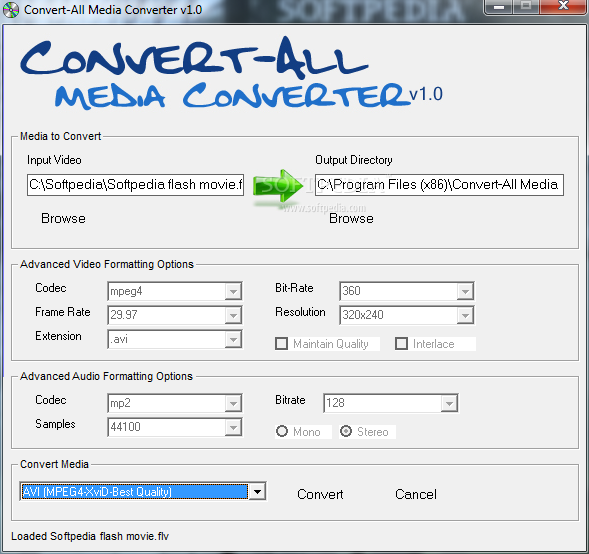Click the 'Advanced Audio Formatting Options' group label

[106, 376]
